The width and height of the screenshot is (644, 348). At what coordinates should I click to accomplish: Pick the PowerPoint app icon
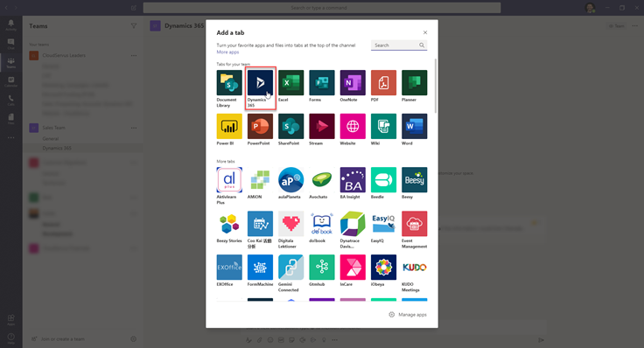(x=260, y=126)
